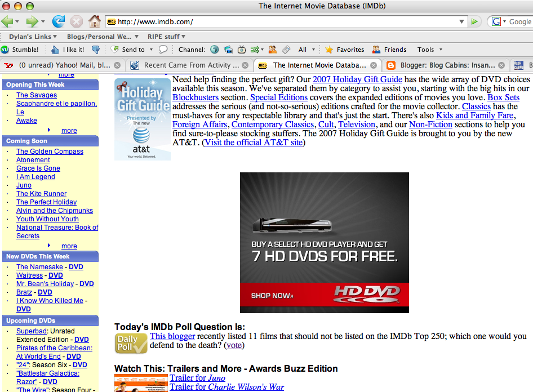Open the speech bubble reviews icon
Image resolution: width=533 pixels, height=392 pixels.
[163, 50]
